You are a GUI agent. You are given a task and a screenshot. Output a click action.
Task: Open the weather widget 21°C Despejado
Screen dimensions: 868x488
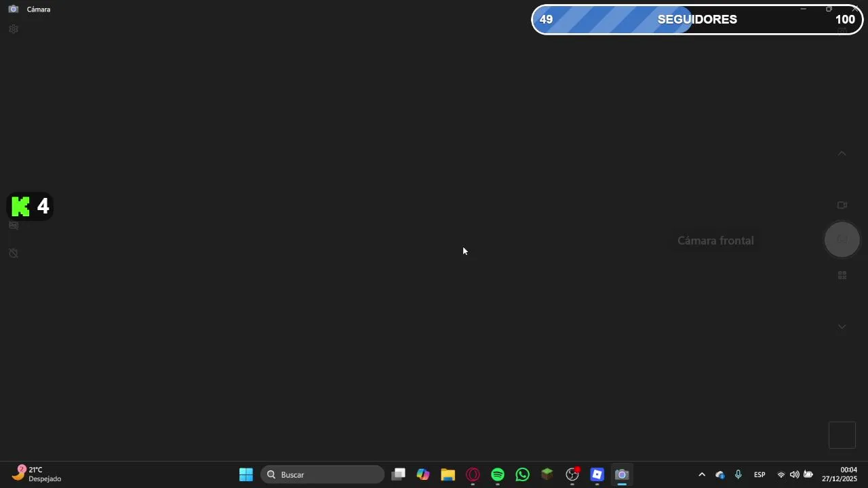click(37, 474)
